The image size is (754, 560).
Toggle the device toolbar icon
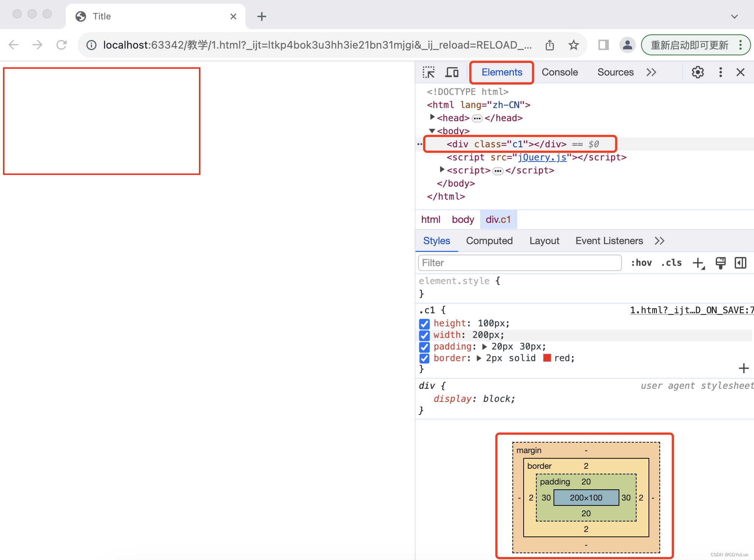click(x=452, y=72)
